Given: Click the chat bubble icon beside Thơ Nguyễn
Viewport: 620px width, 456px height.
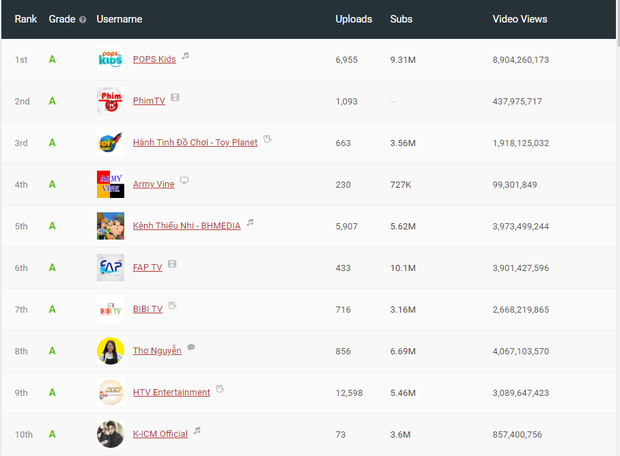Looking at the screenshot, I should [191, 347].
